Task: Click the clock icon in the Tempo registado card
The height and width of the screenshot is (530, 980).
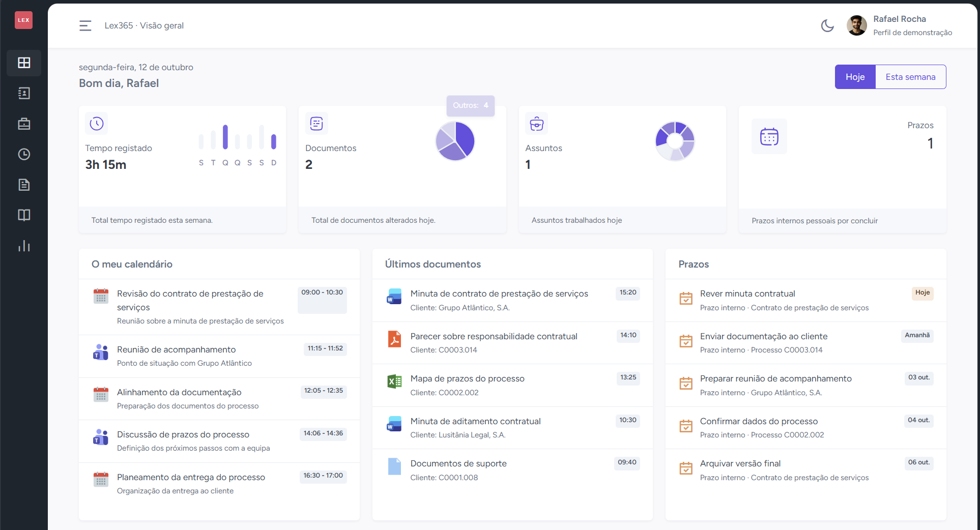Action: (x=97, y=124)
